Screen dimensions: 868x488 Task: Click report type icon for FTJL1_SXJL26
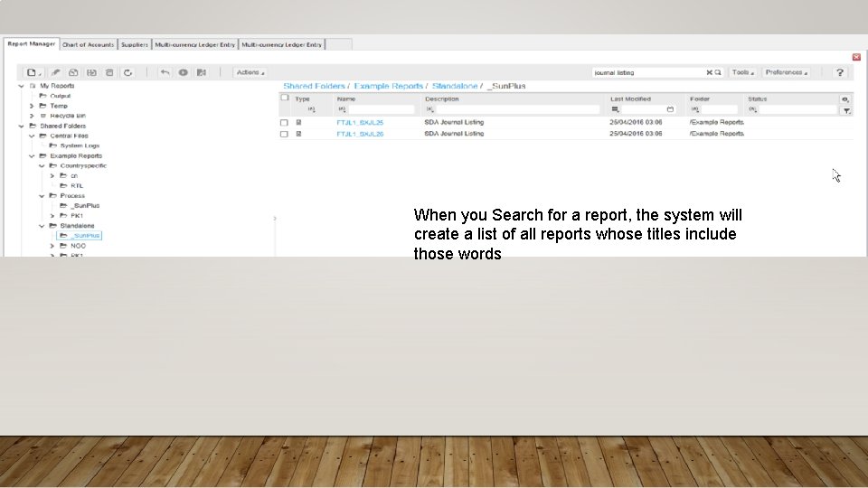click(299, 134)
